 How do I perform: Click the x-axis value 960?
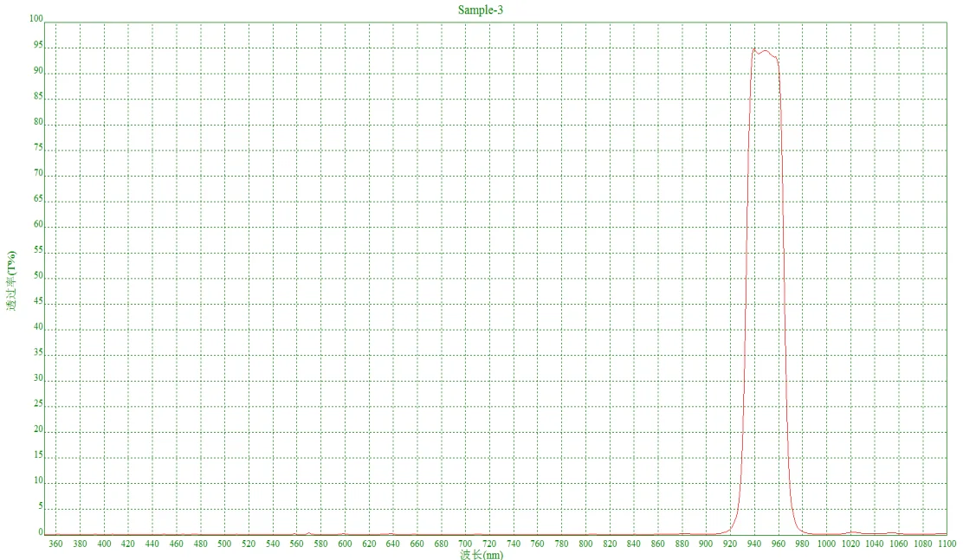click(779, 544)
